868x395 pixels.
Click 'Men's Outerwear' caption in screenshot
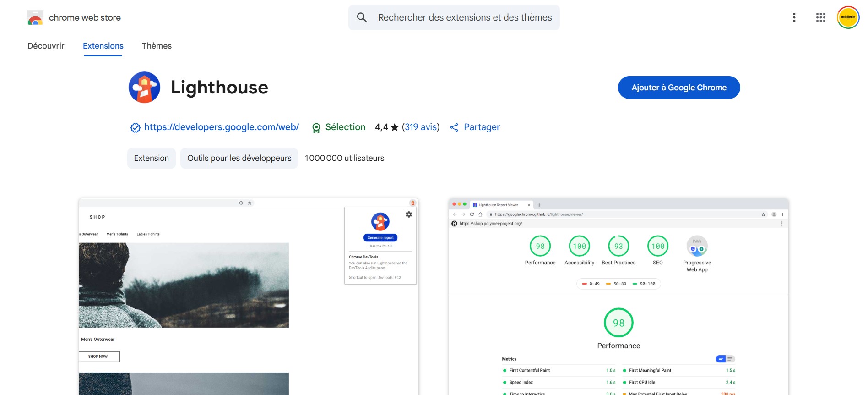[98, 340]
